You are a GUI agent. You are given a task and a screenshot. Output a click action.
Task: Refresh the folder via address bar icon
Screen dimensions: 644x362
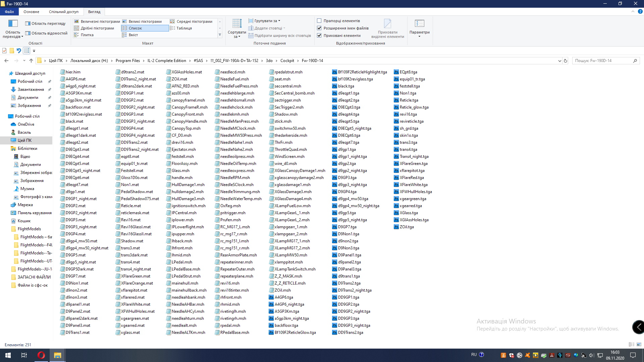point(566,61)
